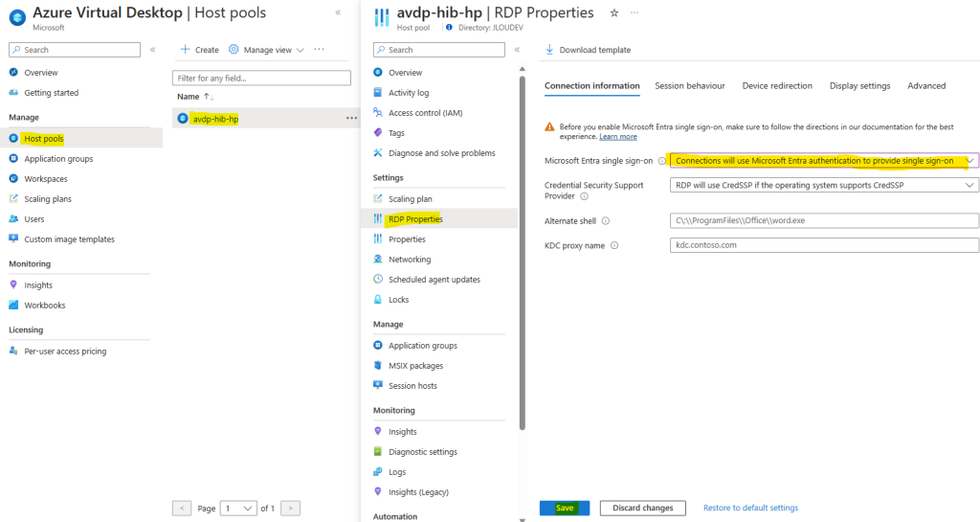Screen dimensions: 980x522
Task: Click the KDC proxy name input field
Action: tap(824, 245)
